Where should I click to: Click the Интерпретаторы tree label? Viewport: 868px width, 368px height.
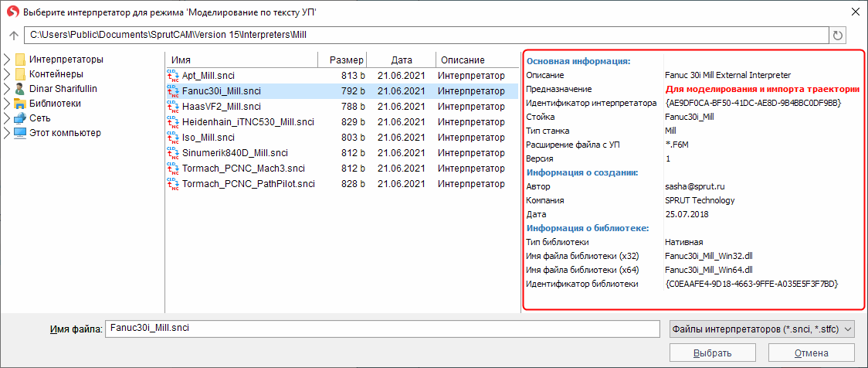[66, 60]
